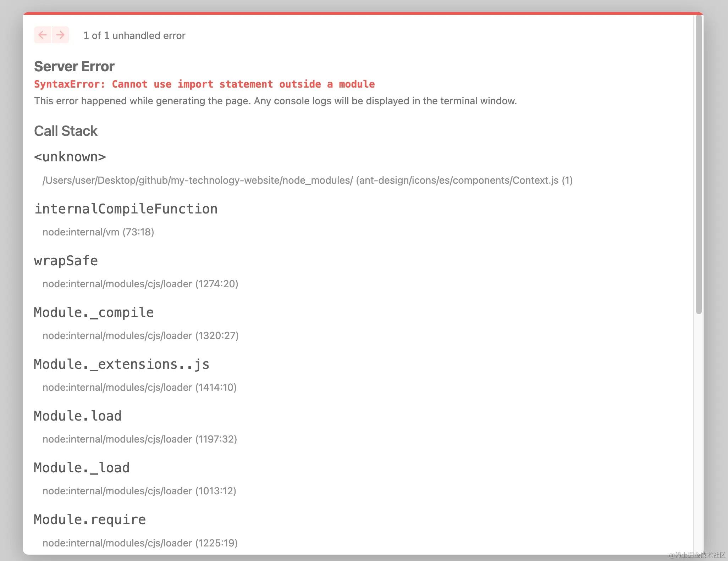Click cjs/loader (1013:12) source location

[x=139, y=491]
